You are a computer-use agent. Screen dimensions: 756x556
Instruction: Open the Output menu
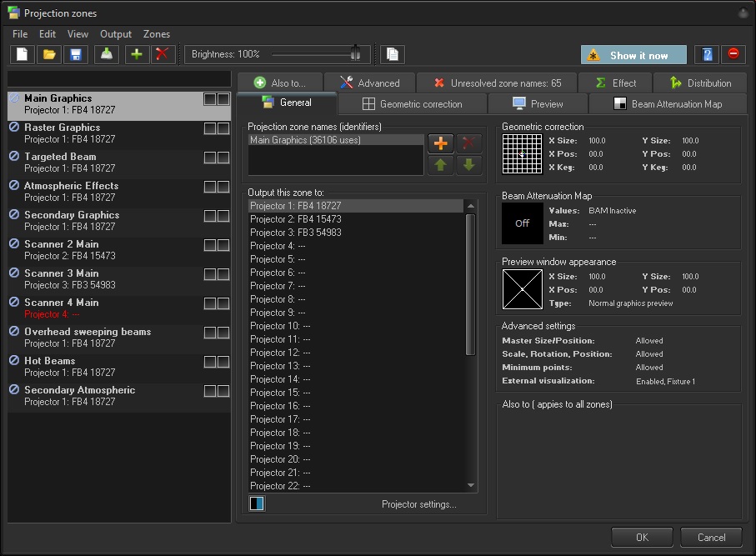pyautogui.click(x=116, y=34)
